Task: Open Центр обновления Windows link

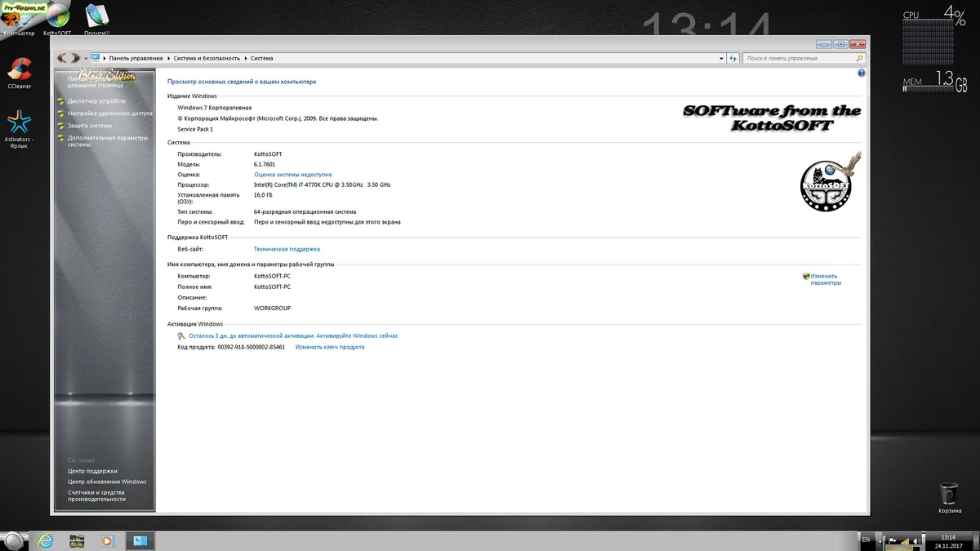Action: [107, 482]
